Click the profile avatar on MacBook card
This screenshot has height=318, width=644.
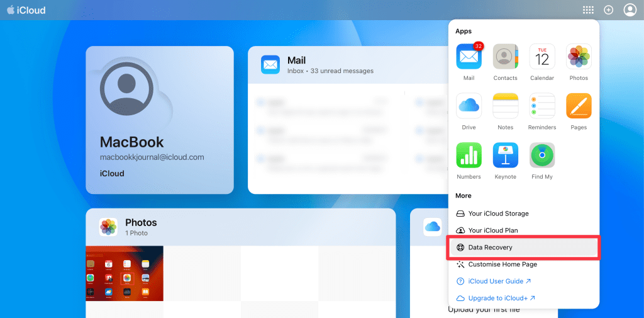point(126,89)
